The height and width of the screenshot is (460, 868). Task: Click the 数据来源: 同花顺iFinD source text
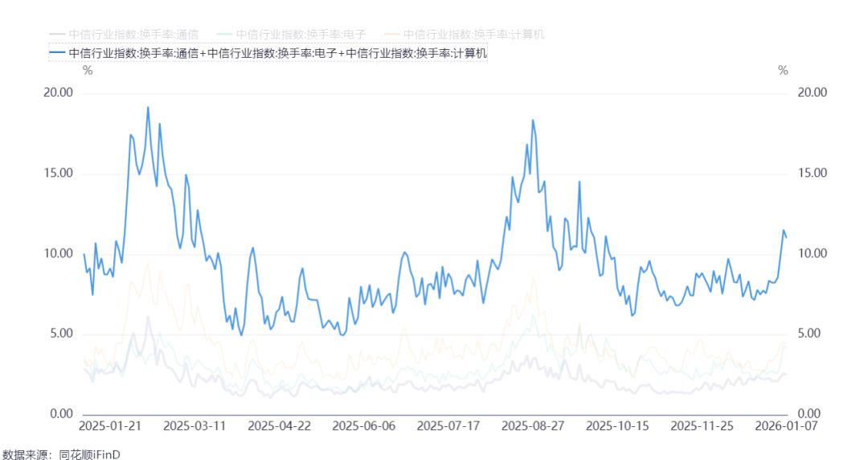[x=60, y=454]
